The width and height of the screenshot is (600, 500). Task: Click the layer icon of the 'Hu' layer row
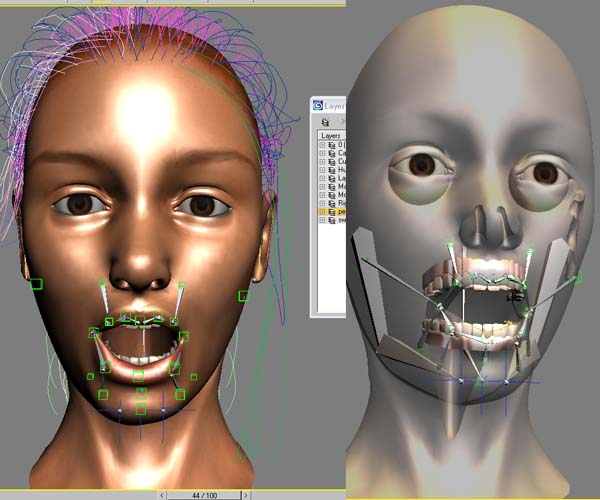pyautogui.click(x=331, y=170)
